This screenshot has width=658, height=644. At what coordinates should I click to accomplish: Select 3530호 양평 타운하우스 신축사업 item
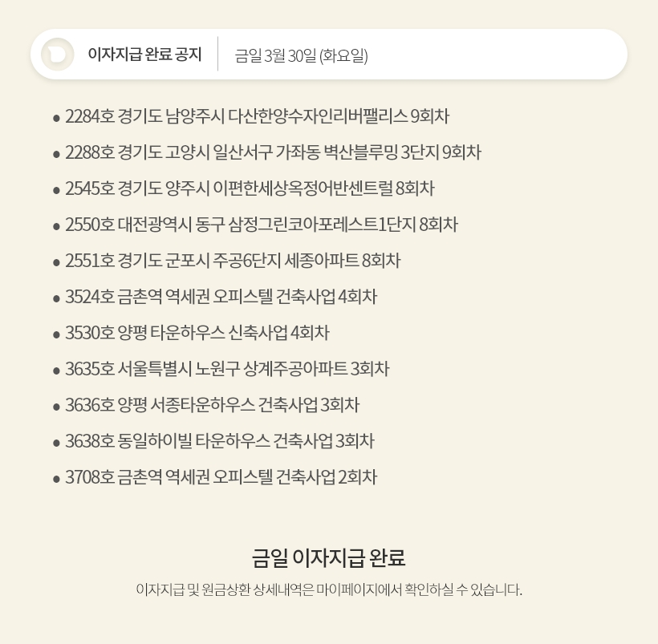coord(197,333)
